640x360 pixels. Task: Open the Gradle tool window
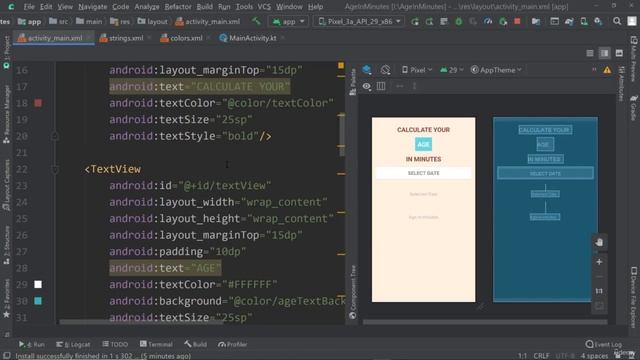pyautogui.click(x=633, y=108)
